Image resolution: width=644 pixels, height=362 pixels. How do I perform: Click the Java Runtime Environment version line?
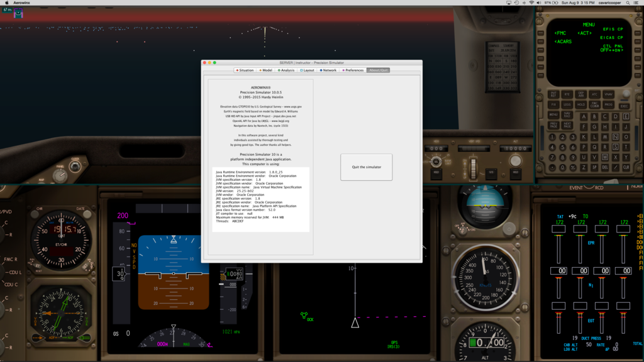pos(249,172)
